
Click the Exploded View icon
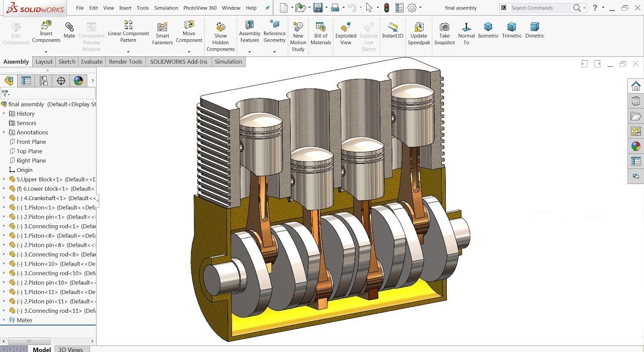pos(346,33)
